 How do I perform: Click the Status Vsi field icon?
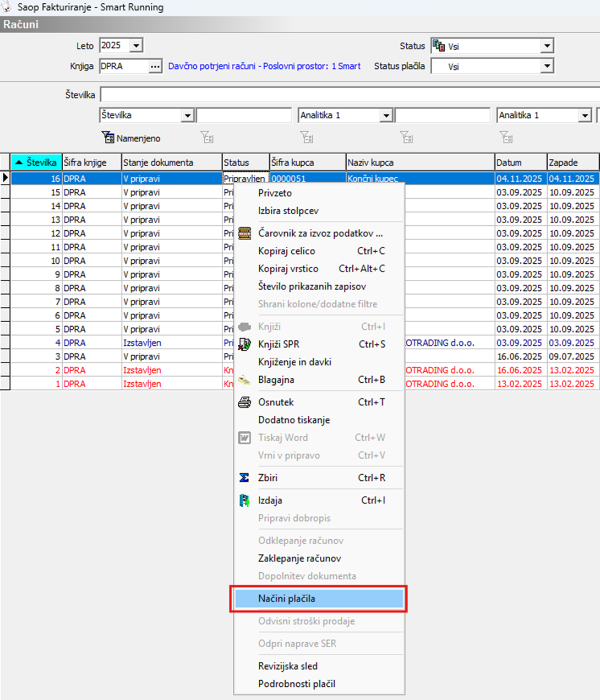click(439, 46)
